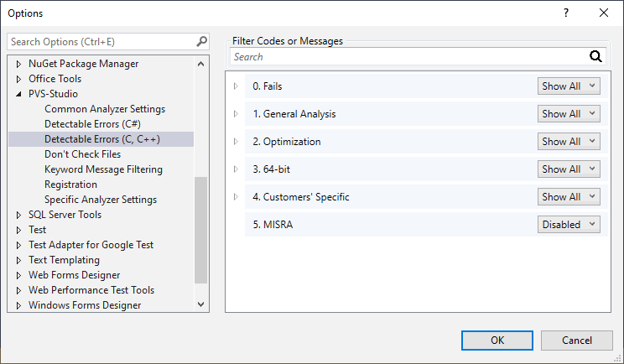Expand the 3. 64-bit category arrow
The image size is (624, 364).
(x=236, y=169)
